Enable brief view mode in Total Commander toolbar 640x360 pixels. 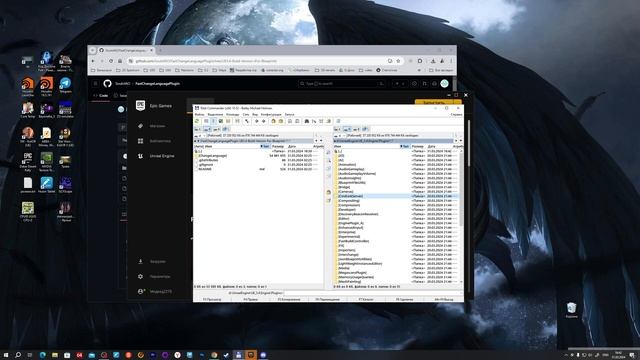tap(206, 121)
